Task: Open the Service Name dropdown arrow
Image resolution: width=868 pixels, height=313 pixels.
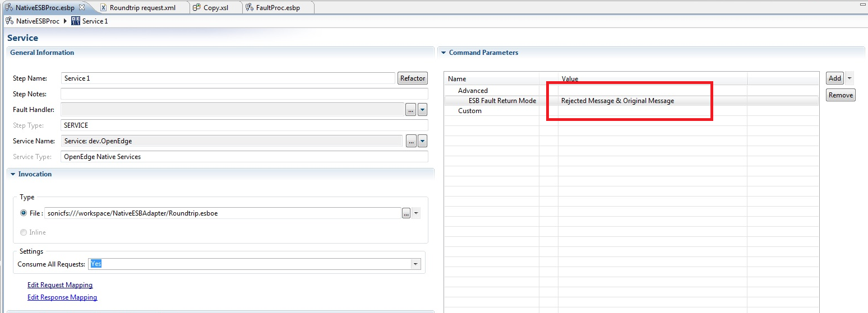Action: (x=423, y=141)
